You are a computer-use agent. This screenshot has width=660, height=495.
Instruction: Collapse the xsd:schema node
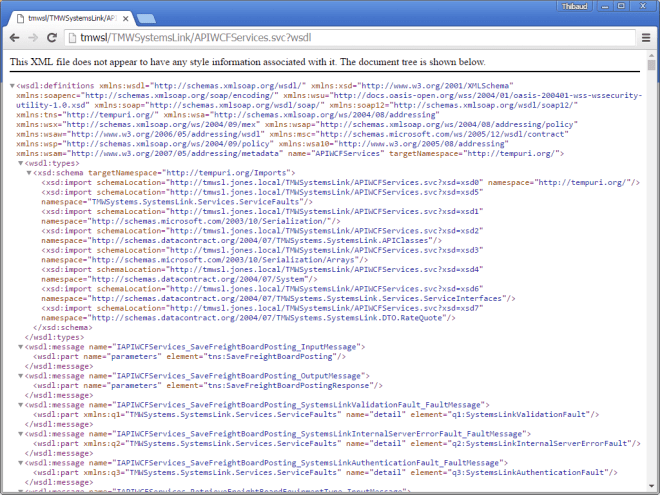29,173
